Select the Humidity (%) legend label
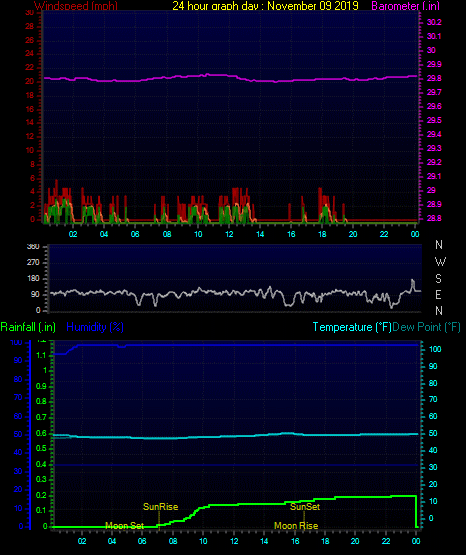This screenshot has width=466, height=555. [x=95, y=327]
